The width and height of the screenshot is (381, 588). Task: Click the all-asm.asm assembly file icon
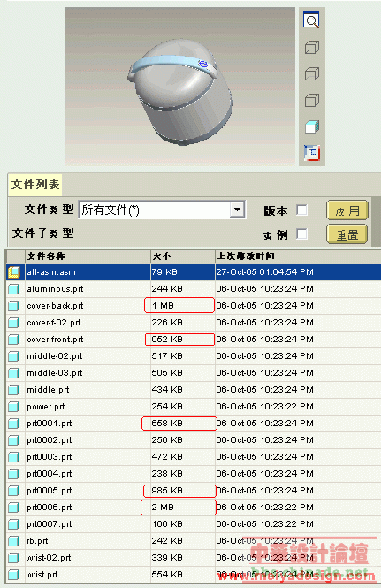[x=14, y=272]
